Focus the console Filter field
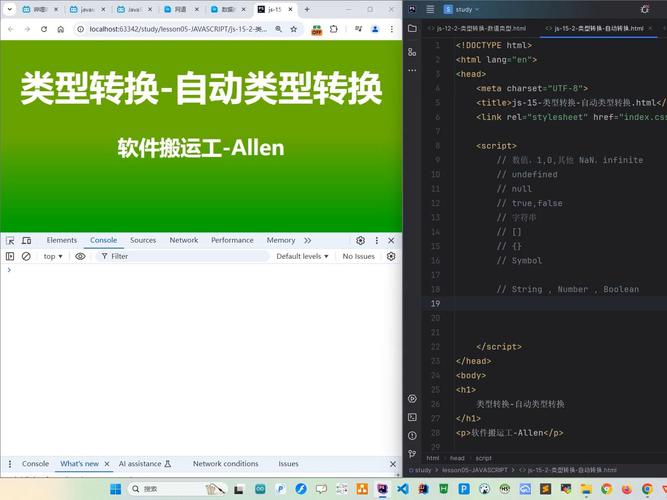The image size is (667, 500). tap(183, 256)
